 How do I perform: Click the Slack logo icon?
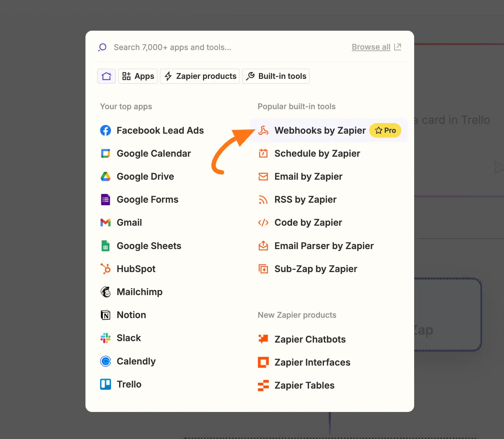(x=106, y=338)
